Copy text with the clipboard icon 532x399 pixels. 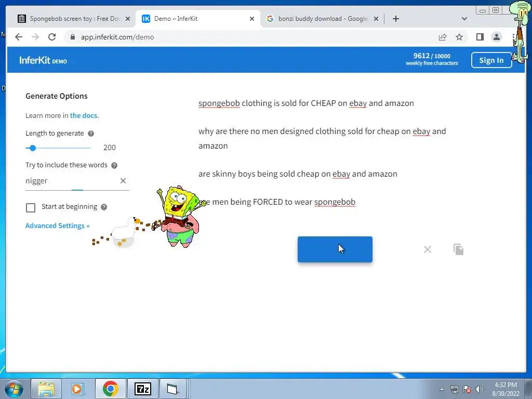(x=458, y=249)
